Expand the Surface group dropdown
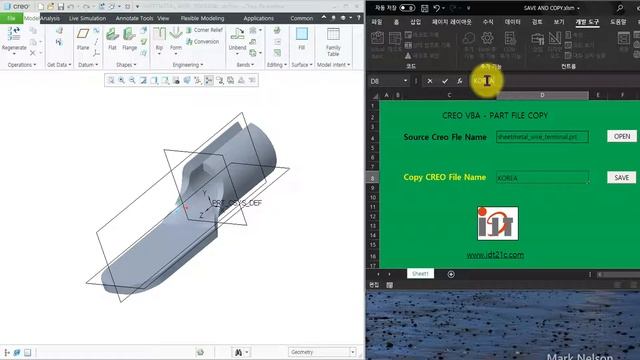 302,65
